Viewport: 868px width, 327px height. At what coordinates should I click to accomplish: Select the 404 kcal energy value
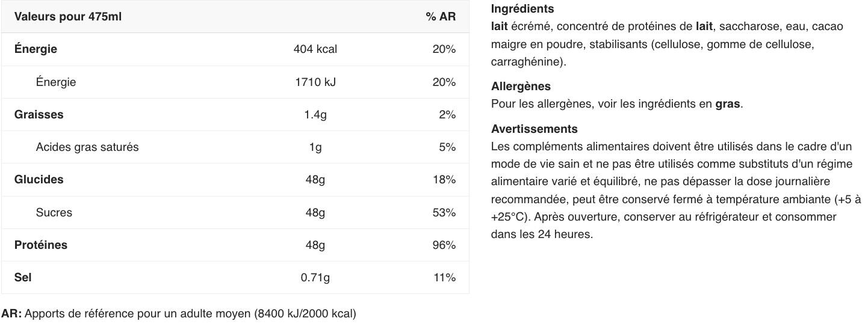pos(315,49)
